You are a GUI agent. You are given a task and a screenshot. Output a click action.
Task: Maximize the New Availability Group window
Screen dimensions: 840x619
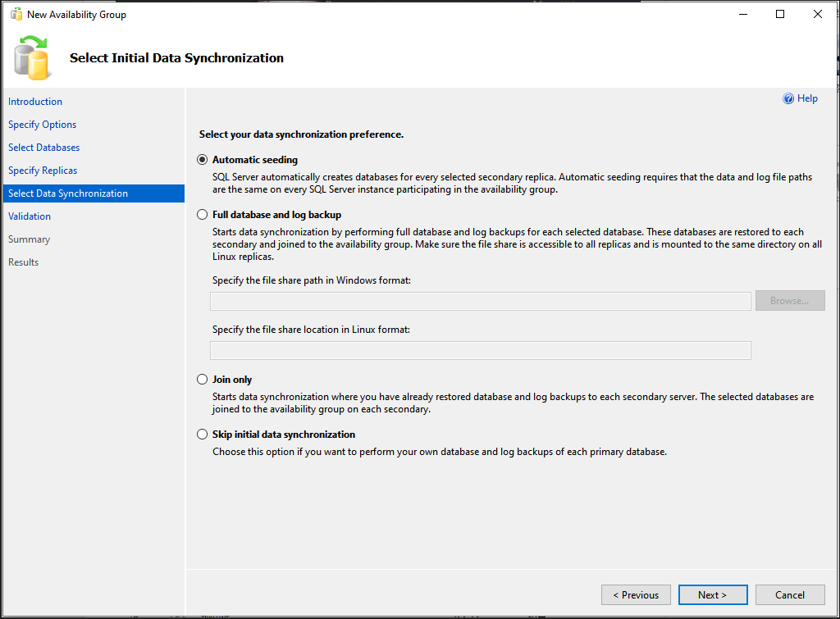(780, 14)
